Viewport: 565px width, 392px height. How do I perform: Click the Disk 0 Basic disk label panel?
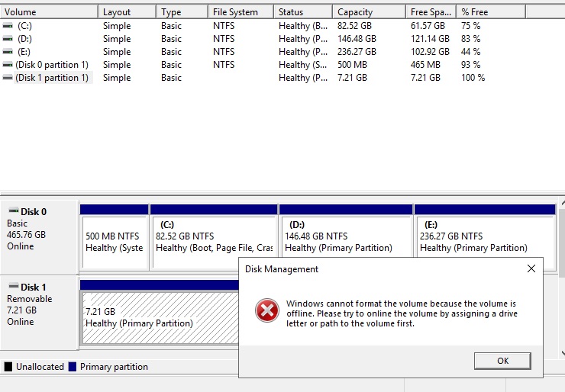[x=40, y=237]
